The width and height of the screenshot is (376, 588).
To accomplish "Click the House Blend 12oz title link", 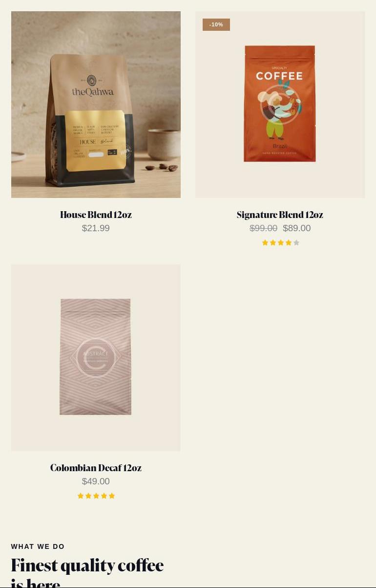I will coord(96,215).
